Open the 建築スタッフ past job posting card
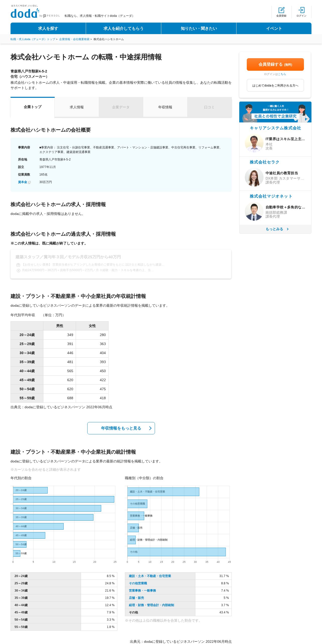 pos(121,264)
